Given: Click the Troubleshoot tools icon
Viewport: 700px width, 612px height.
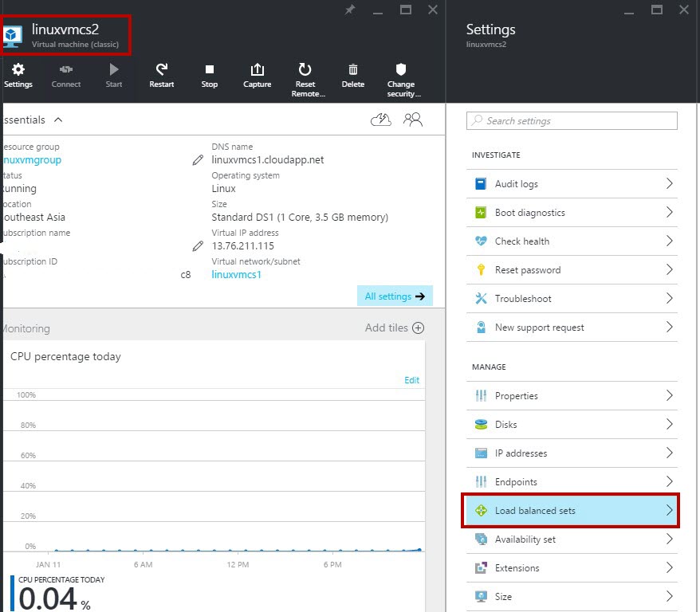Looking at the screenshot, I should [481, 298].
